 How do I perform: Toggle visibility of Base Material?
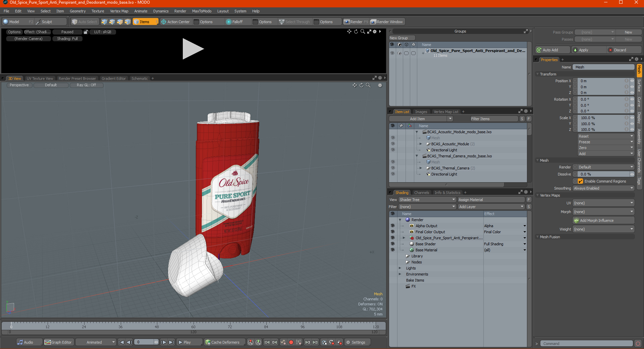tap(392, 250)
